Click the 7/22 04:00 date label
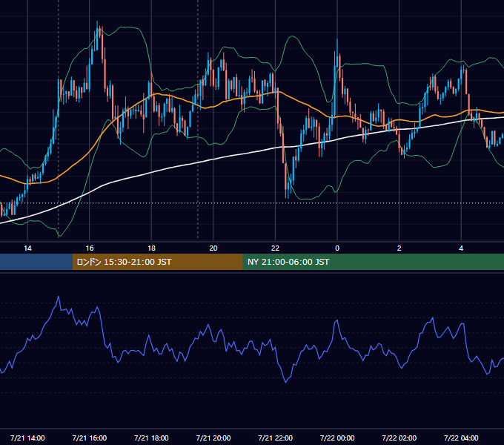504x445 pixels. pos(461,438)
